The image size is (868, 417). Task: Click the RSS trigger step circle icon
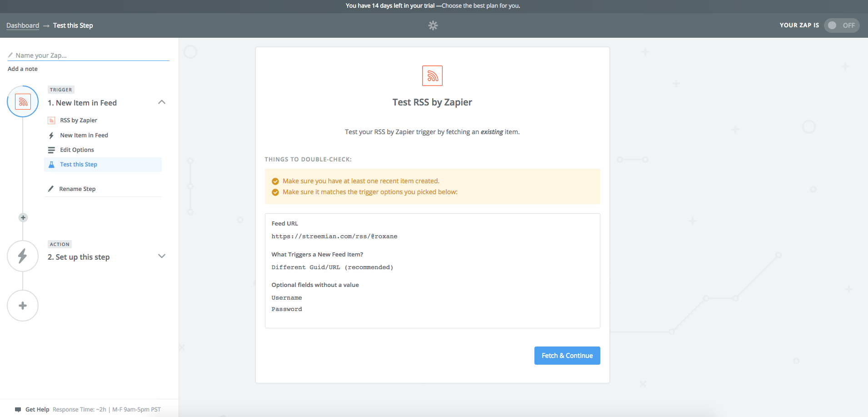23,101
